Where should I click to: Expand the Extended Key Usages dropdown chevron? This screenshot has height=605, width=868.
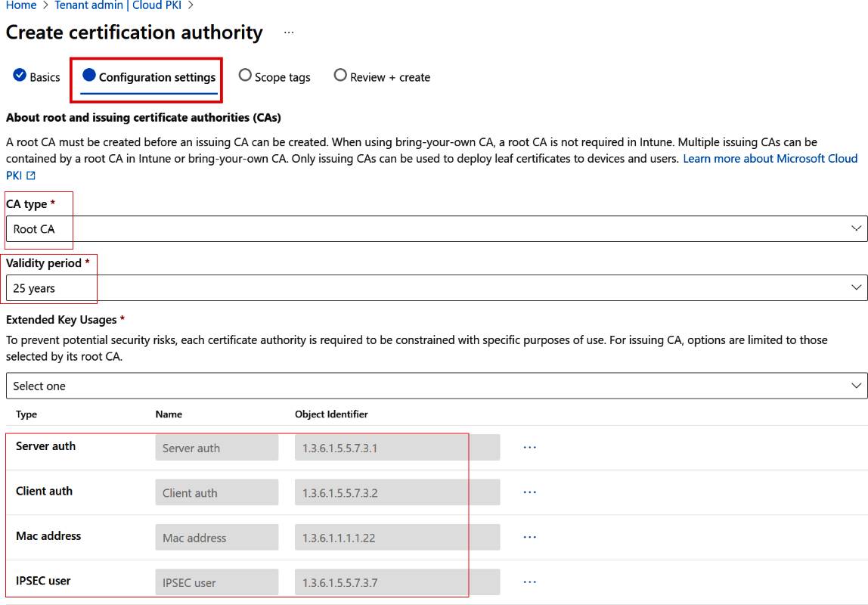pos(856,385)
